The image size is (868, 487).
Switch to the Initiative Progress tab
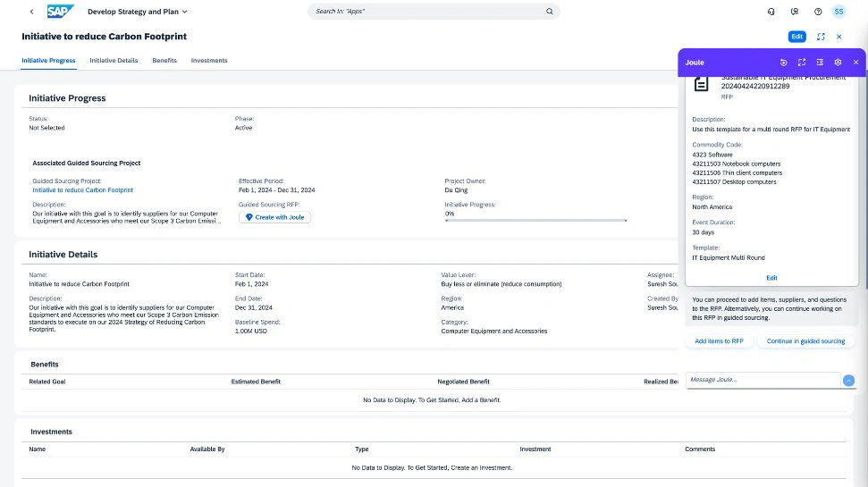[x=48, y=61]
